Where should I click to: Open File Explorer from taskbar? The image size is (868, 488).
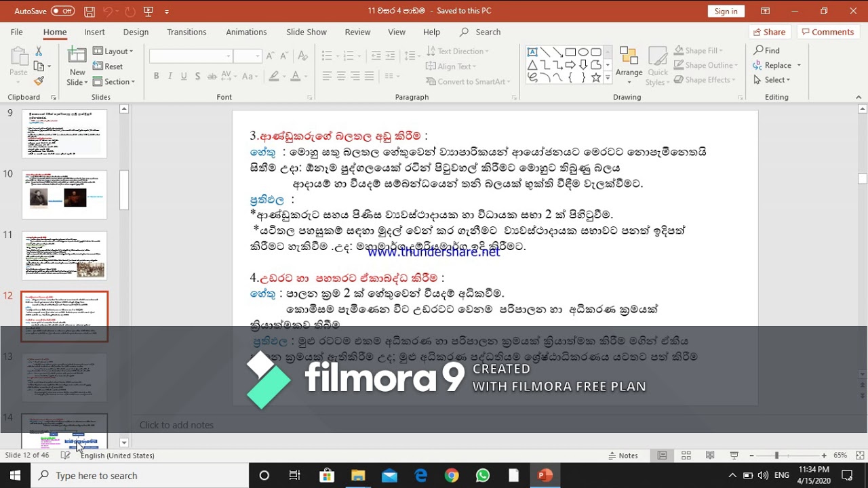coord(358,476)
